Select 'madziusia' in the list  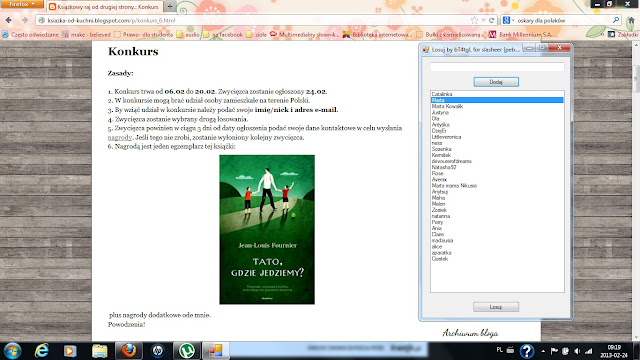[x=442, y=240]
